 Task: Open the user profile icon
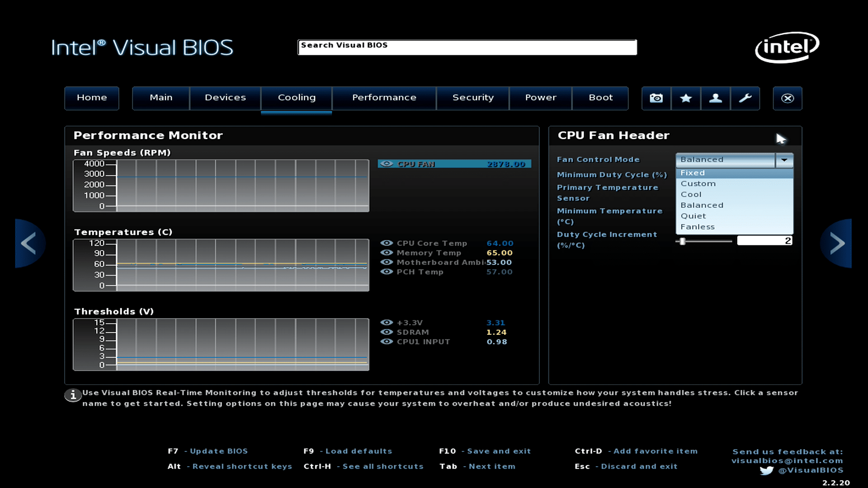point(715,98)
